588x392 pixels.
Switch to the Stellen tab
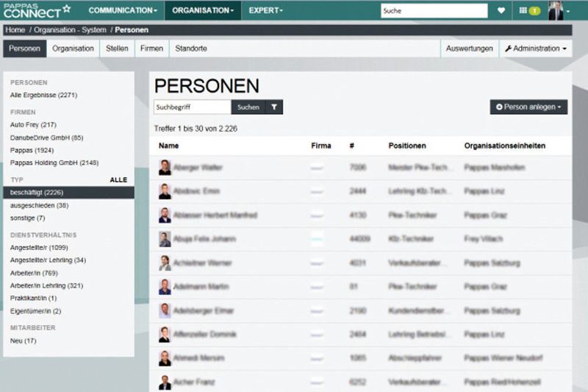tap(117, 49)
